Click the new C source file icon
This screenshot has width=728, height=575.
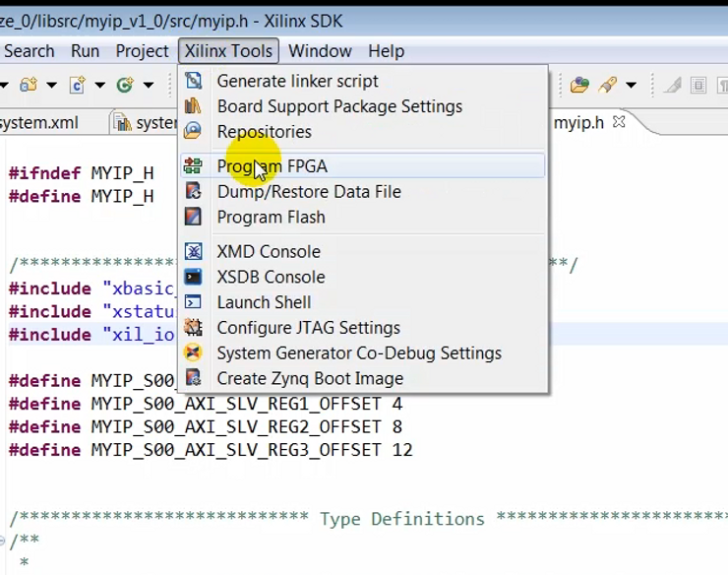click(x=78, y=85)
